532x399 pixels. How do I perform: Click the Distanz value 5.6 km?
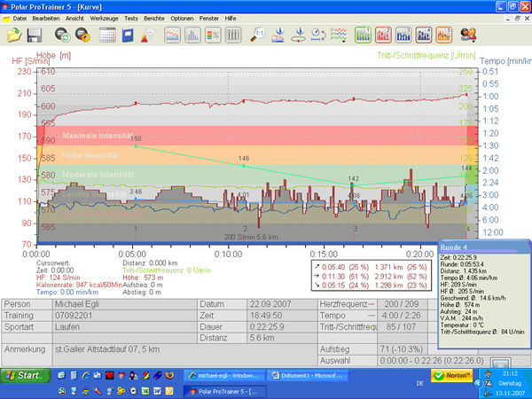click(282, 338)
